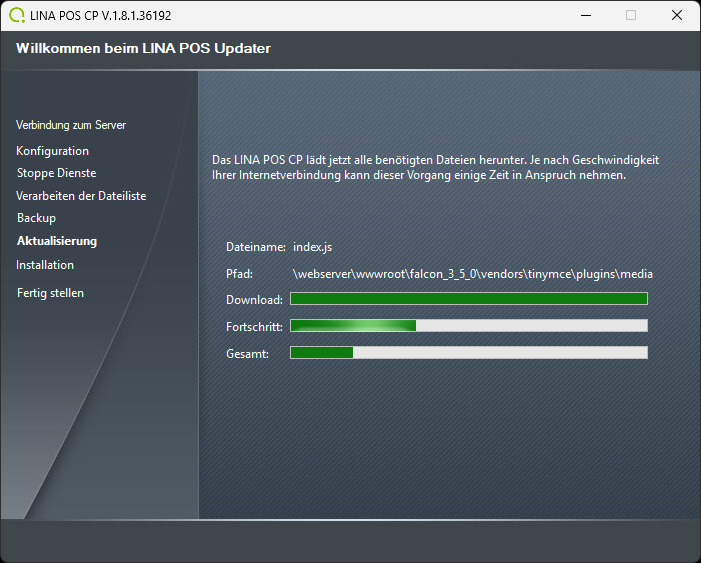This screenshot has width=701, height=563.
Task: Click the file name 'index.js'
Action: [x=312, y=247]
